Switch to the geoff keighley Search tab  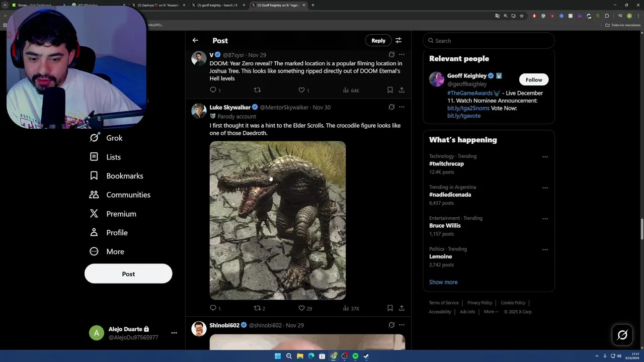click(x=217, y=5)
